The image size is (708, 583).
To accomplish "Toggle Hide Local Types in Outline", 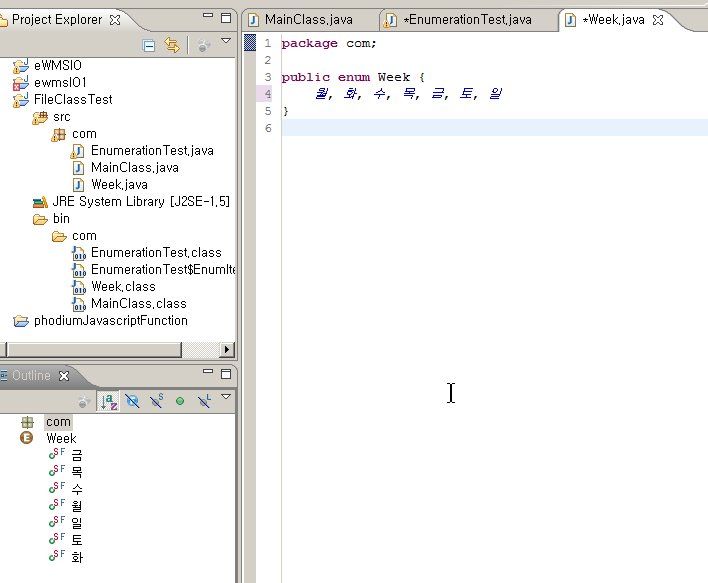I will 205,401.
